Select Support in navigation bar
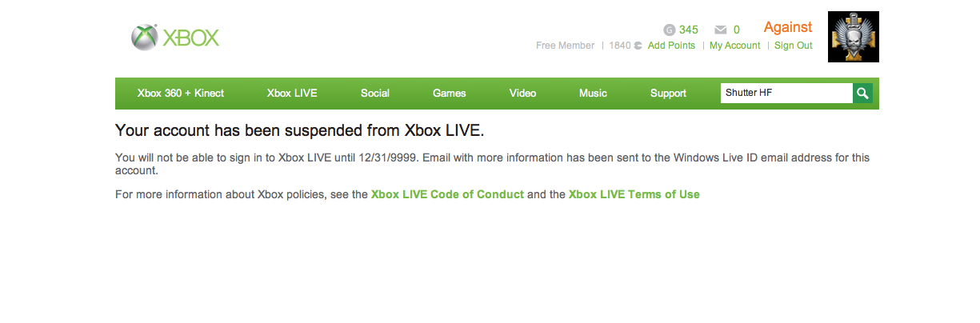This screenshot has height=323, width=980. coord(668,94)
